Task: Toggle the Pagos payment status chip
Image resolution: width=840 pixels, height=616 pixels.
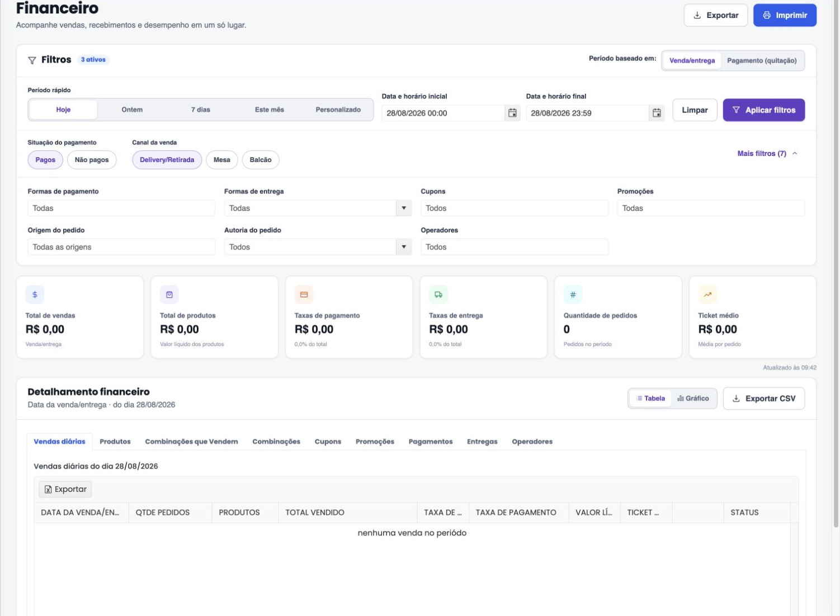Action: click(45, 160)
